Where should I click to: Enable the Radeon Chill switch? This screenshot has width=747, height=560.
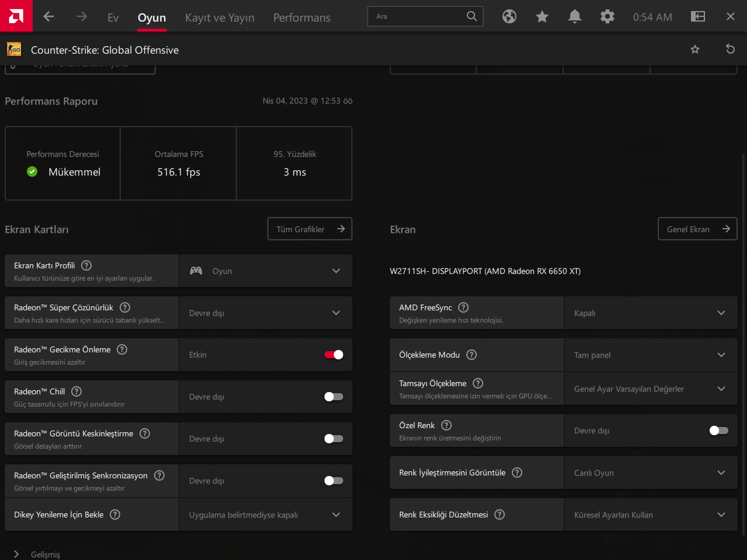click(x=334, y=397)
